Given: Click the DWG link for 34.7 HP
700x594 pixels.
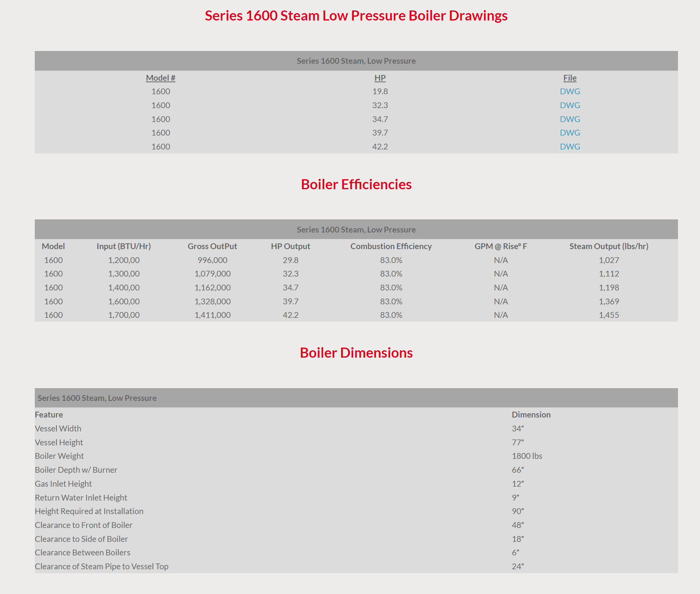Looking at the screenshot, I should pos(570,119).
